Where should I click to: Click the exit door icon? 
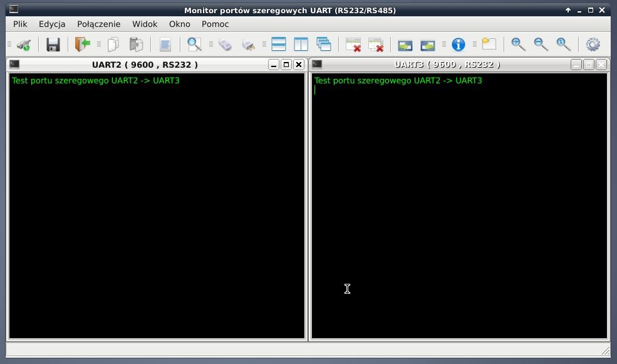pyautogui.click(x=82, y=44)
